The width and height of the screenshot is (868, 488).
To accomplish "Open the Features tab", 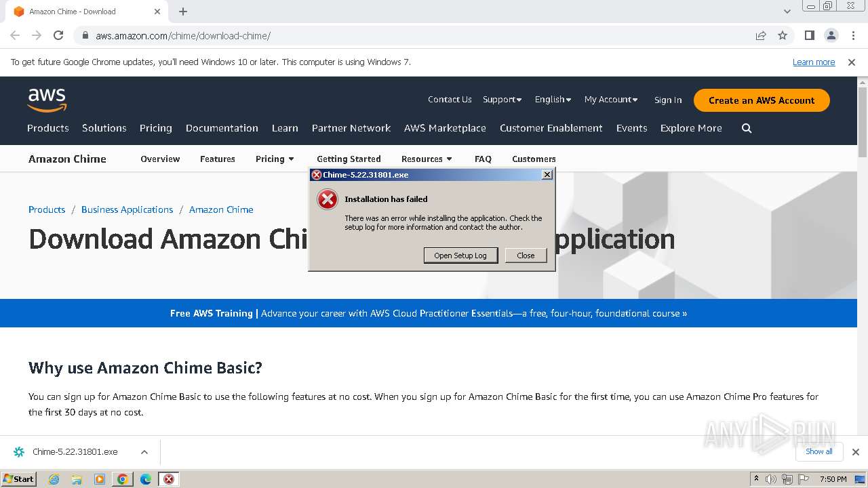I will click(218, 159).
